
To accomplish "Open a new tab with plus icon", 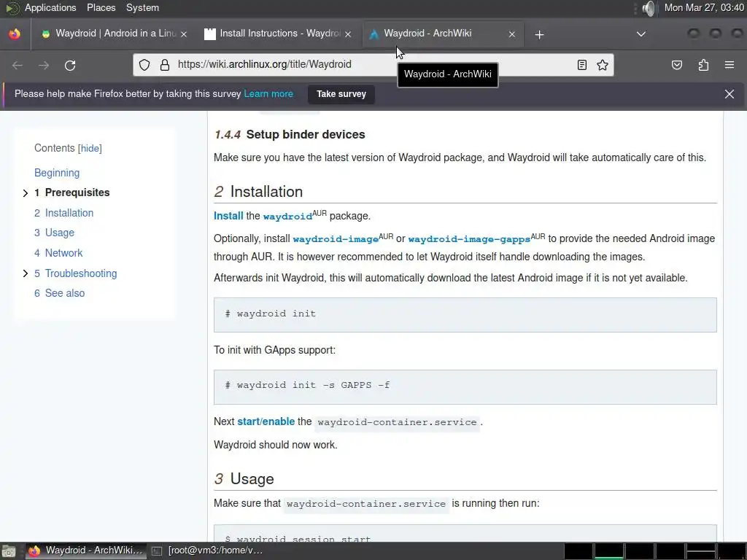I will 539,35.
